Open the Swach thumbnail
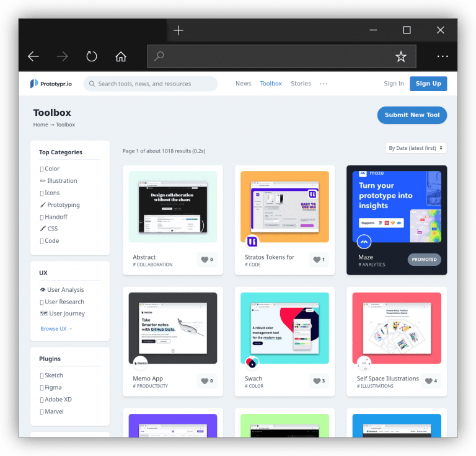The height and width of the screenshot is (456, 476). click(284, 328)
